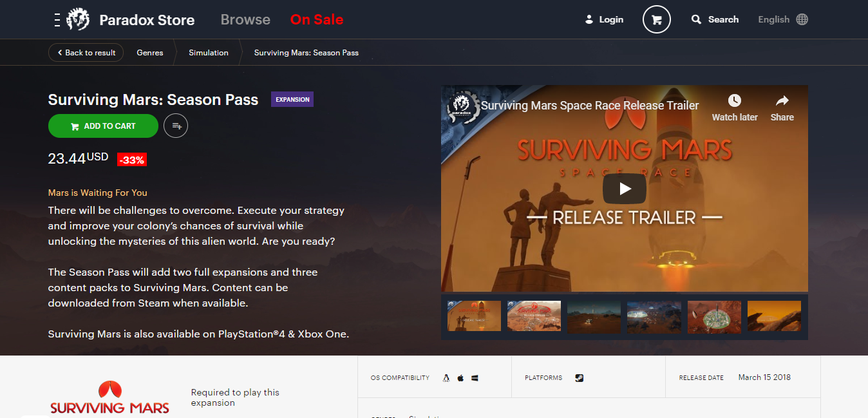The height and width of the screenshot is (418, 868).
Task: Click the Paradox Store lion logo
Action: 78,19
